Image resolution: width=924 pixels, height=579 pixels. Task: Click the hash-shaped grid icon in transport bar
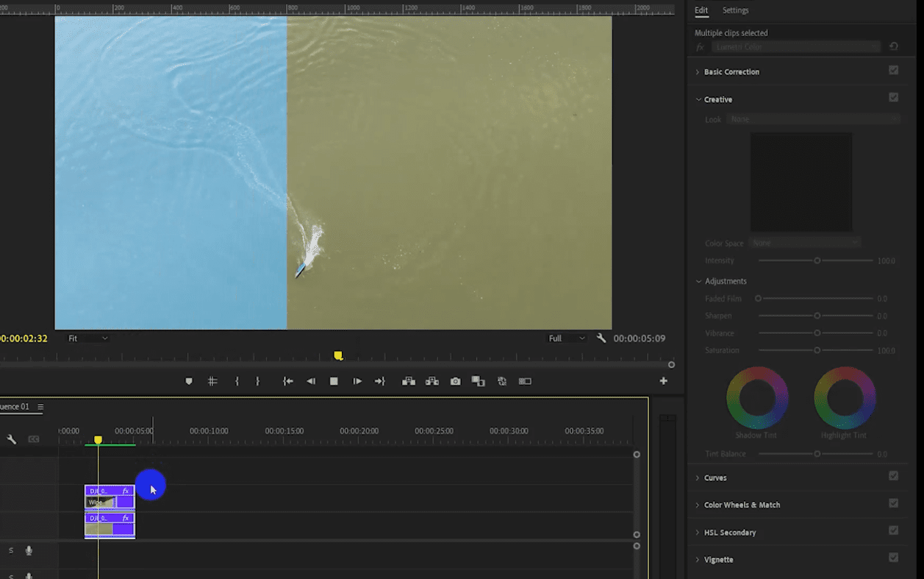pyautogui.click(x=212, y=381)
